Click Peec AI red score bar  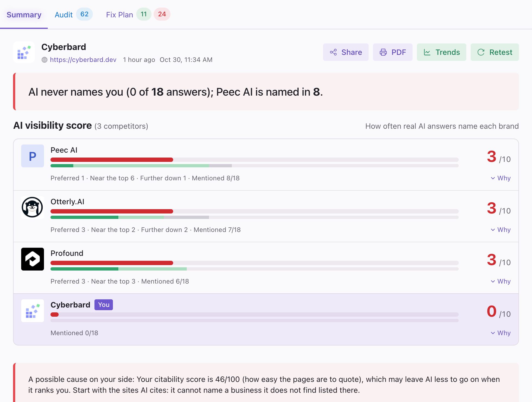112,160
